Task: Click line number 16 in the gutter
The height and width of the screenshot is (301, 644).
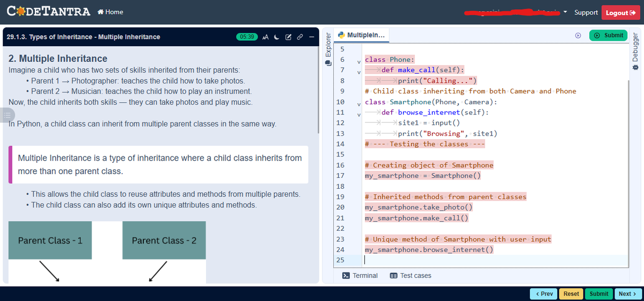Action: pos(340,166)
